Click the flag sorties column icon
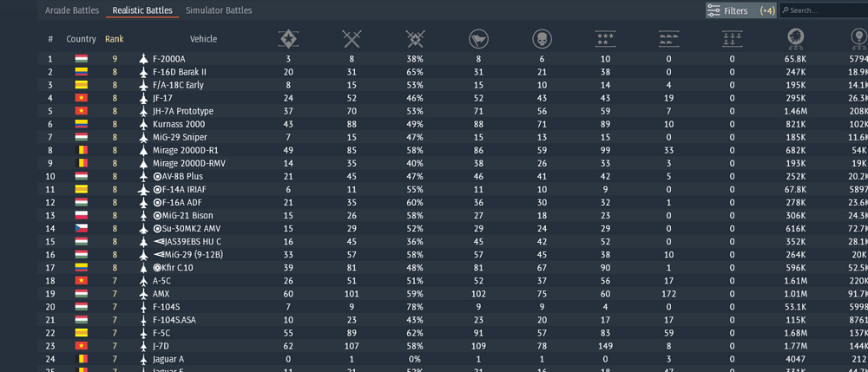 point(478,38)
